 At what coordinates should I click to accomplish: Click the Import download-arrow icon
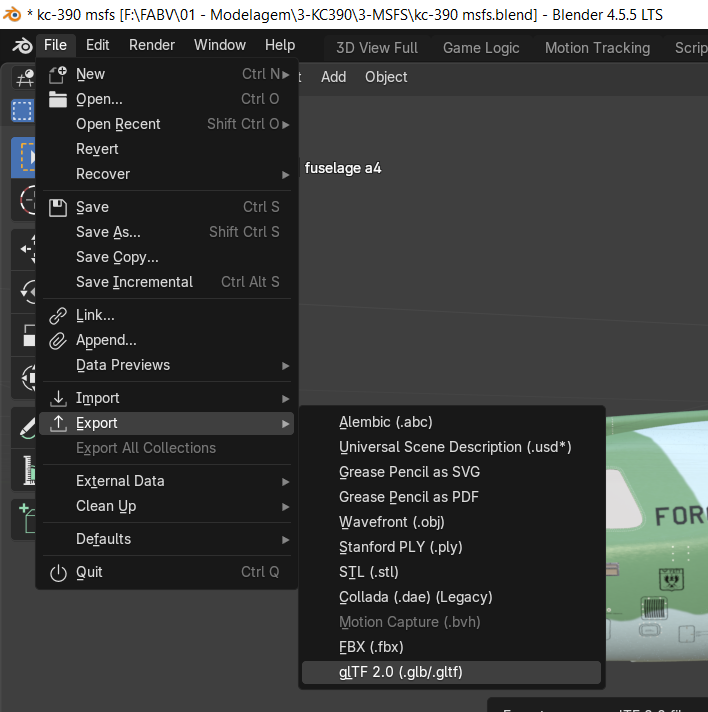click(58, 398)
